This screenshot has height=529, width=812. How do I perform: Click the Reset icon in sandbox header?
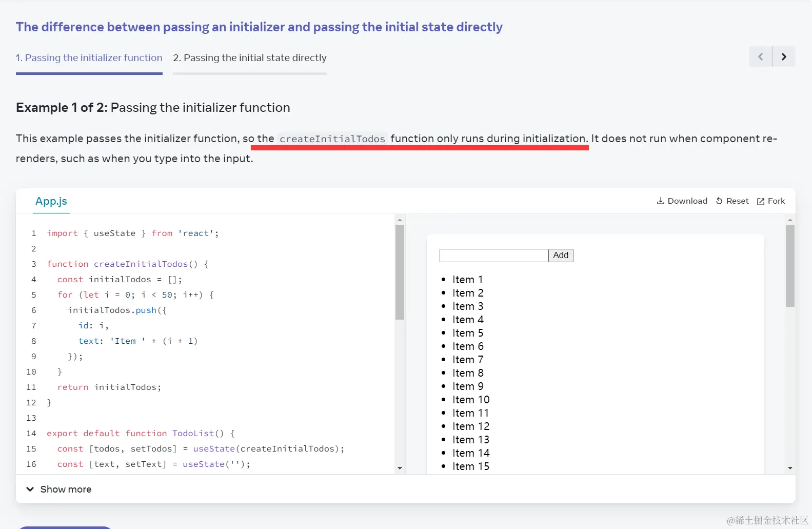719,201
